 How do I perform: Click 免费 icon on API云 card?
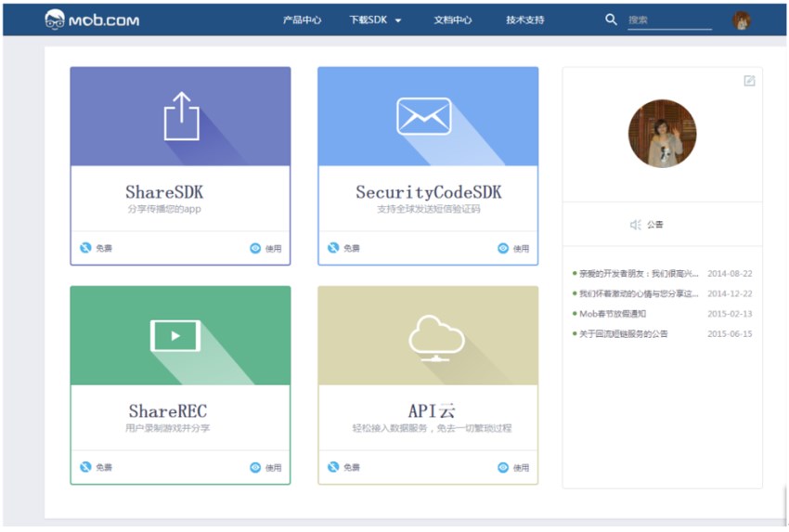coord(333,467)
